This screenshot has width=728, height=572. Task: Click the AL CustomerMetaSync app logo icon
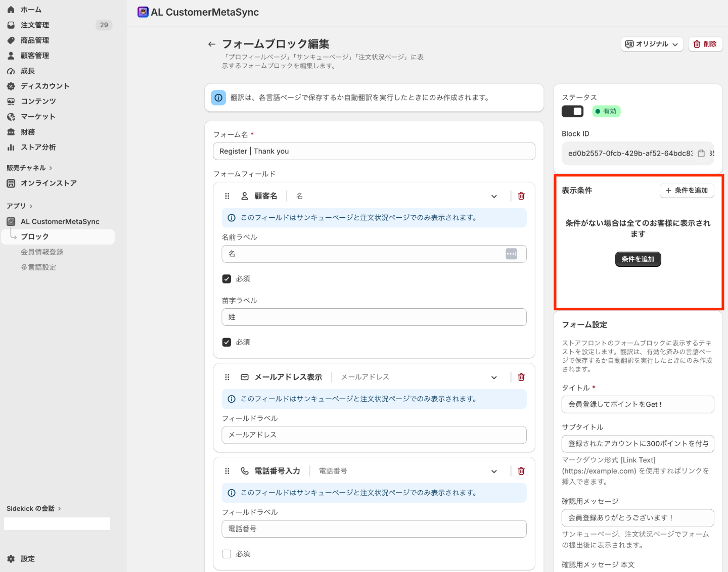pyautogui.click(x=143, y=12)
